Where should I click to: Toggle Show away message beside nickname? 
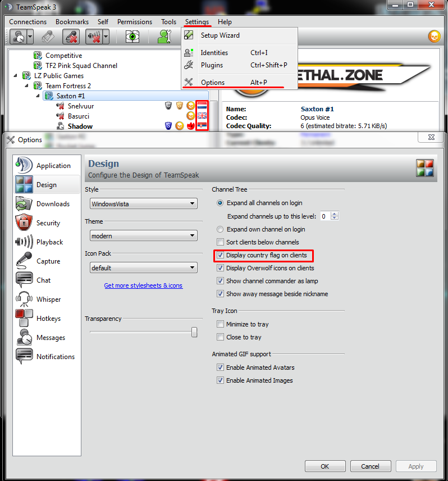click(x=220, y=293)
